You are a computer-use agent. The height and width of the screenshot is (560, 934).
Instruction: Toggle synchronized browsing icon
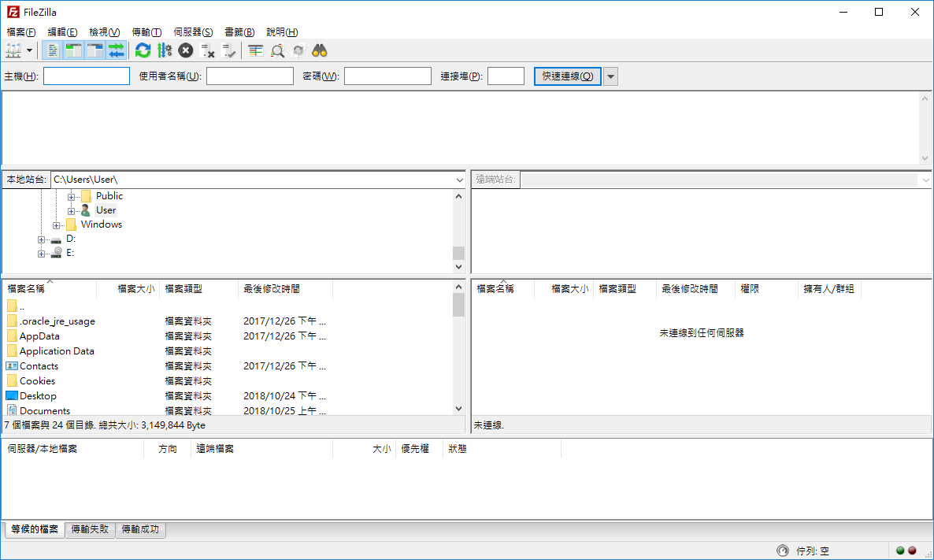pyautogui.click(x=298, y=50)
